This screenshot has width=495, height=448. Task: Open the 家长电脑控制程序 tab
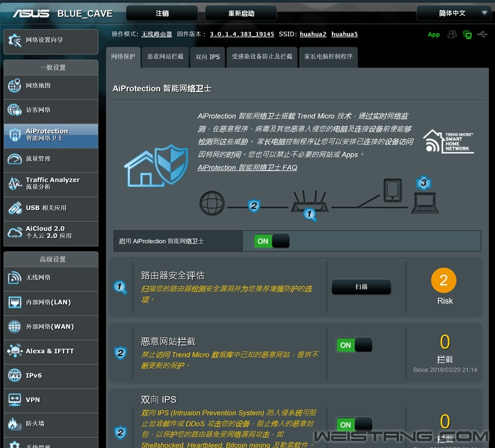328,57
